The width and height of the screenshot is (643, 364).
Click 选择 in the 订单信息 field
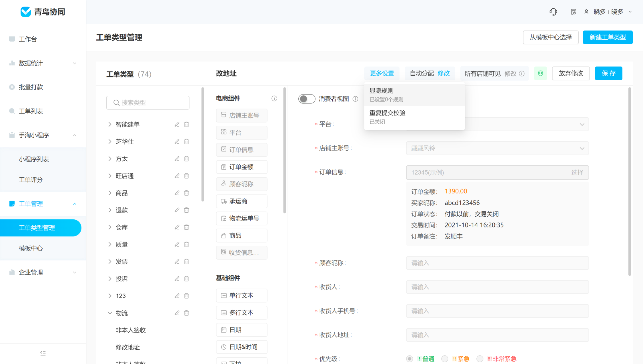pyautogui.click(x=577, y=173)
